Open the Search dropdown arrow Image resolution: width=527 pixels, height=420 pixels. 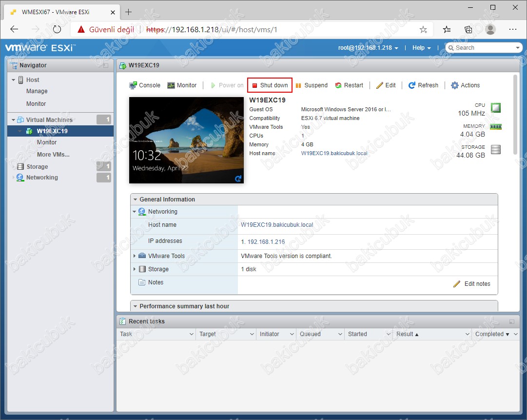coord(518,48)
